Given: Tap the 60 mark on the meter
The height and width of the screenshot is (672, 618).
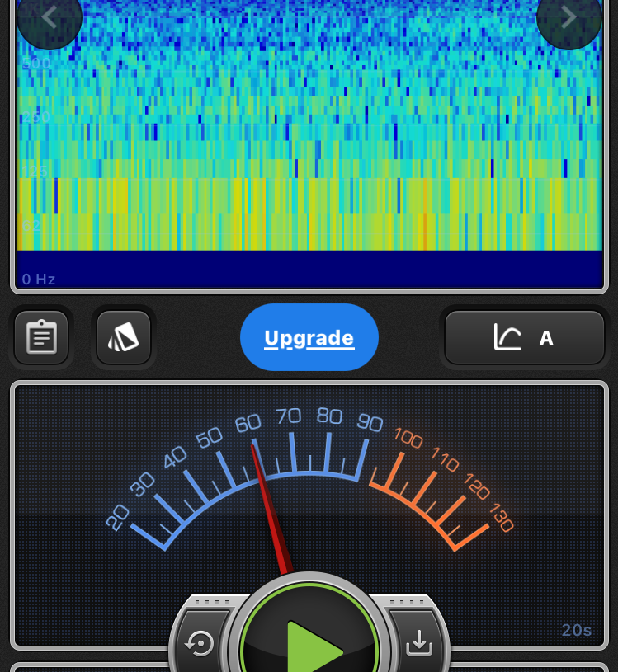Looking at the screenshot, I should (x=248, y=424).
